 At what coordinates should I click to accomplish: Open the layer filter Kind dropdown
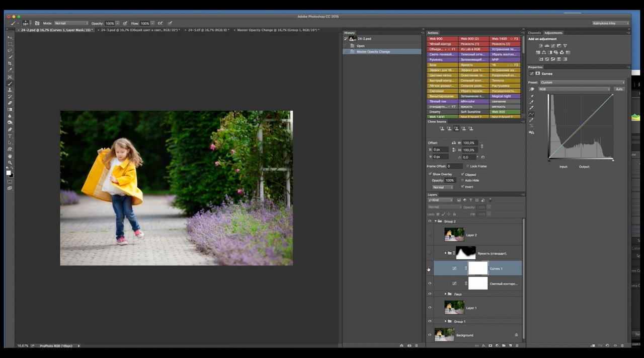pyautogui.click(x=440, y=200)
